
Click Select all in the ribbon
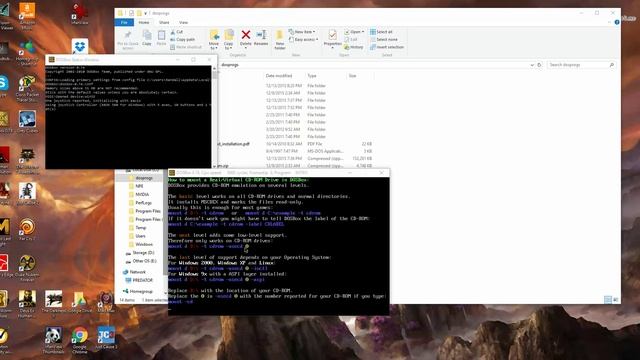[381, 32]
